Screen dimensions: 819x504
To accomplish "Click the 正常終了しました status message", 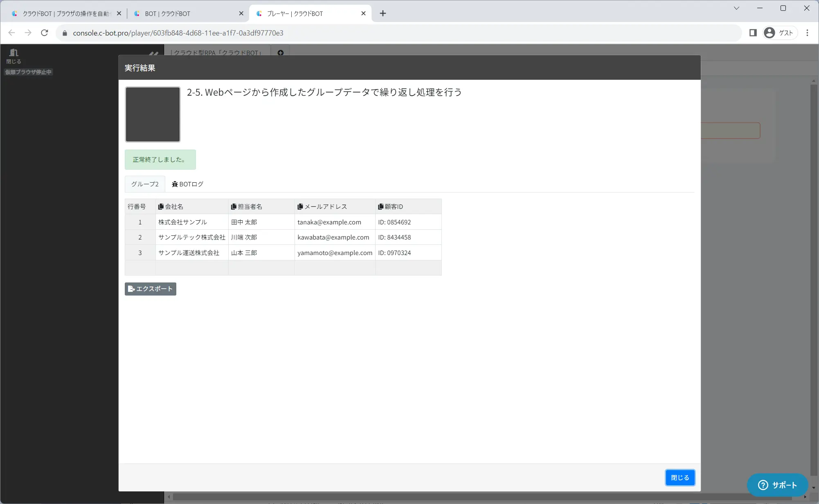I will click(160, 159).
